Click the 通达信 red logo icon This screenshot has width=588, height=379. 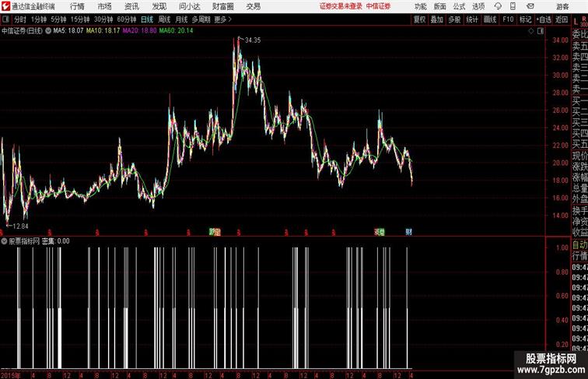5,6
